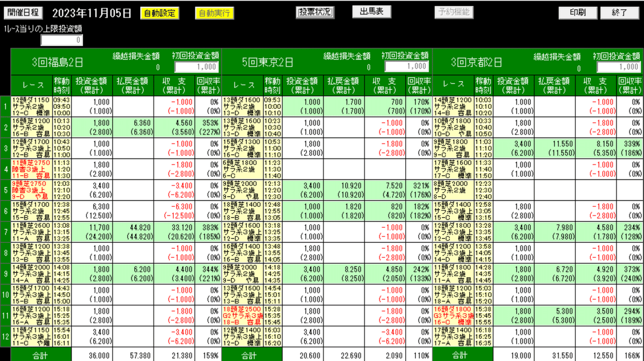Viewport: 644px width, 361px height.
Task: Edit 初回投資金額 field under 3回福島2日
Action: pyautogui.click(x=196, y=67)
